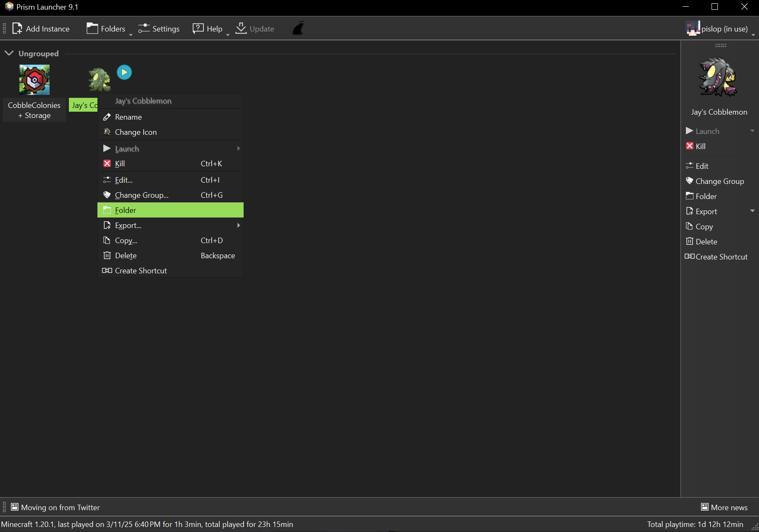The width and height of the screenshot is (759, 532).
Task: Click the Change Group tag icon in sidebar
Action: pos(689,181)
